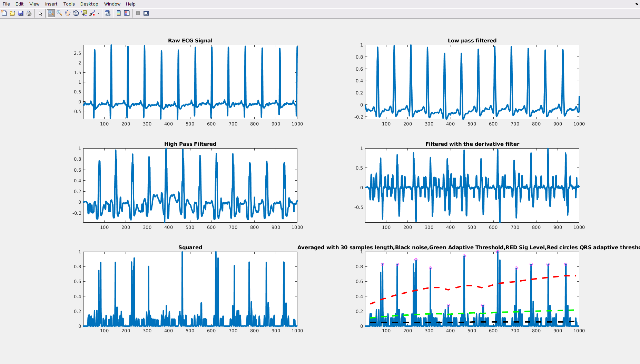This screenshot has width=640, height=364.
Task: Click the Show Plot Tools icon
Action: tap(146, 13)
